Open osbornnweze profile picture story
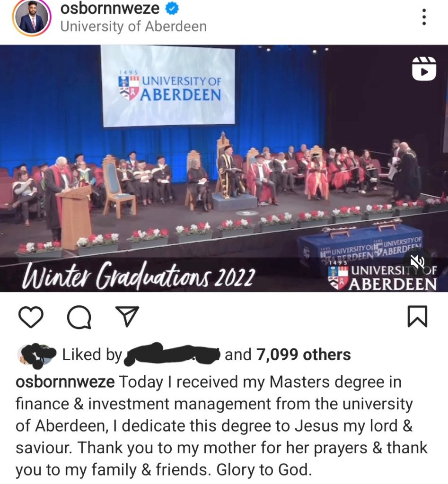Image resolution: width=448 pixels, height=484 pixels. coord(31,17)
